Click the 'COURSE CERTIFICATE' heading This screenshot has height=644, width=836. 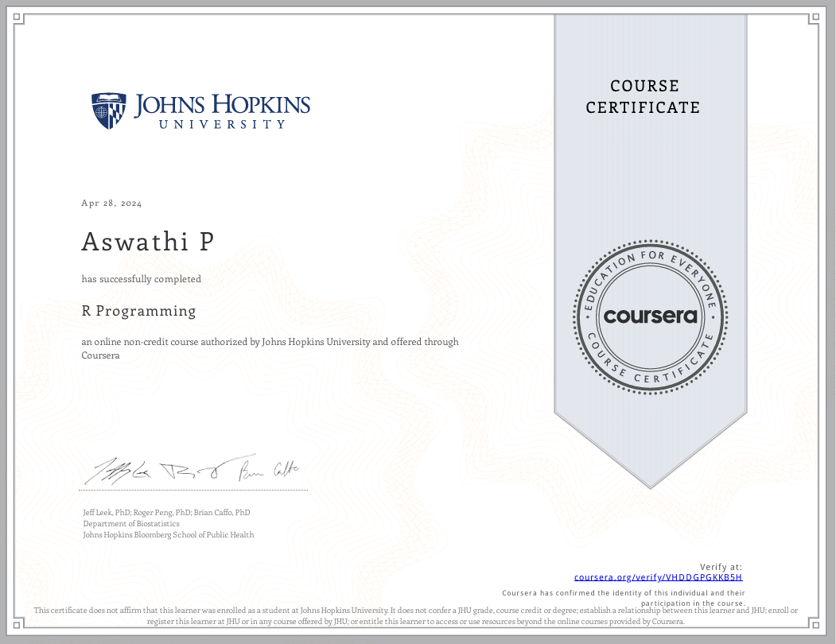pos(644,96)
